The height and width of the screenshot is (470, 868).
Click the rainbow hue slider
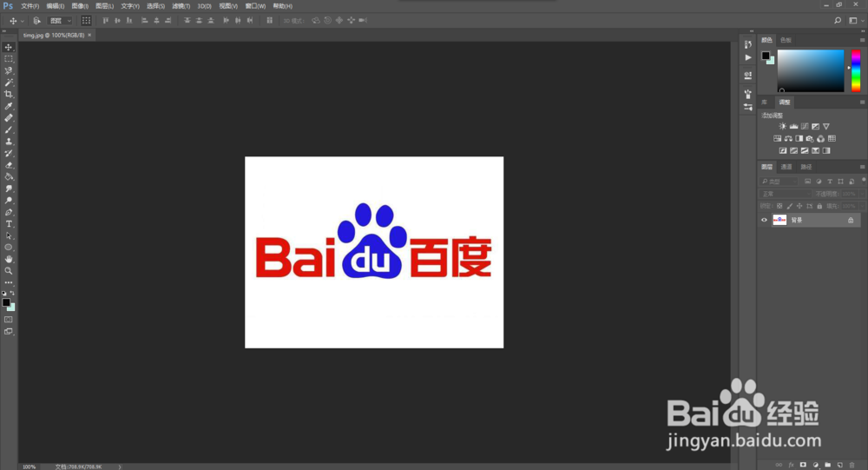pos(856,70)
